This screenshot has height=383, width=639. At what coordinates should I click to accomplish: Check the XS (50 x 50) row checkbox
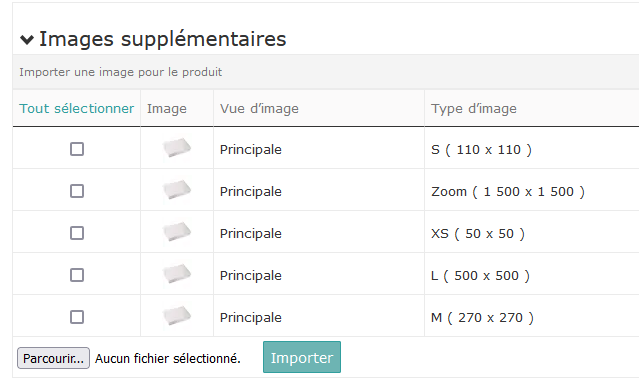coord(77,233)
